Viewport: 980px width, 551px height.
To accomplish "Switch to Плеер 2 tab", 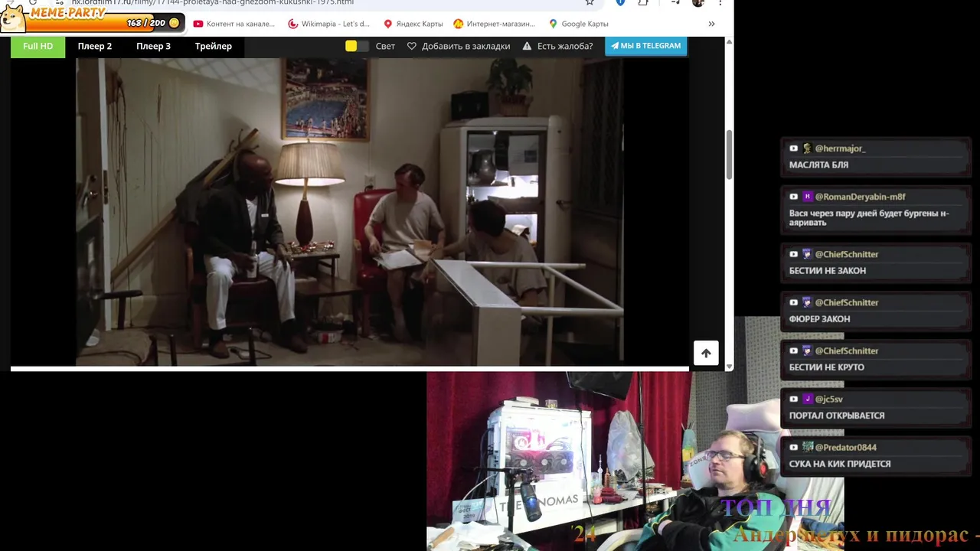I will (x=94, y=46).
